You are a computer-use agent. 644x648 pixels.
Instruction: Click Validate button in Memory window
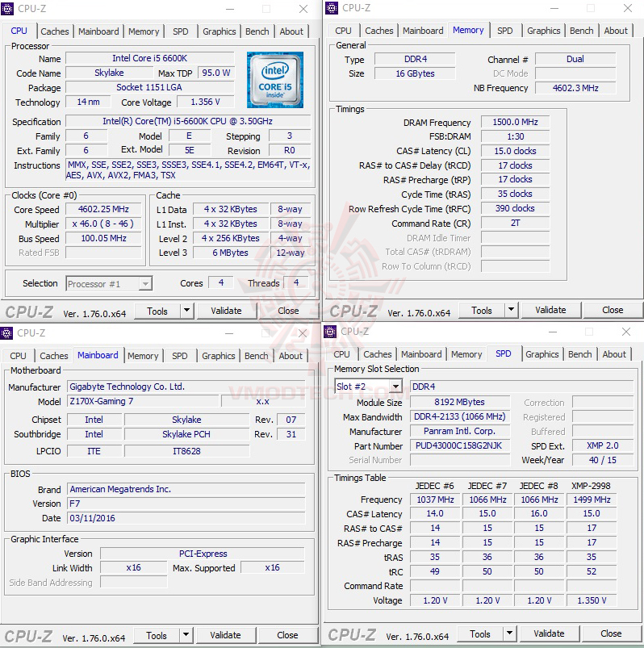point(550,310)
